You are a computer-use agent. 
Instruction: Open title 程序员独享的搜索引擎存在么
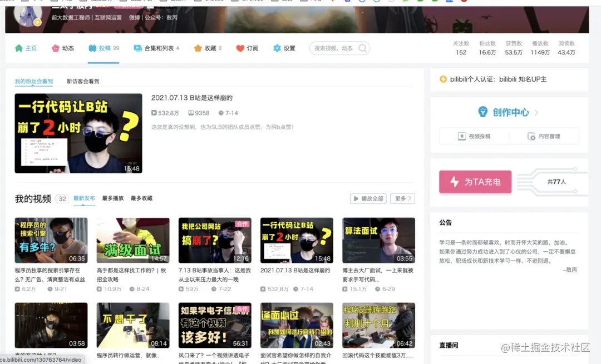click(50, 275)
